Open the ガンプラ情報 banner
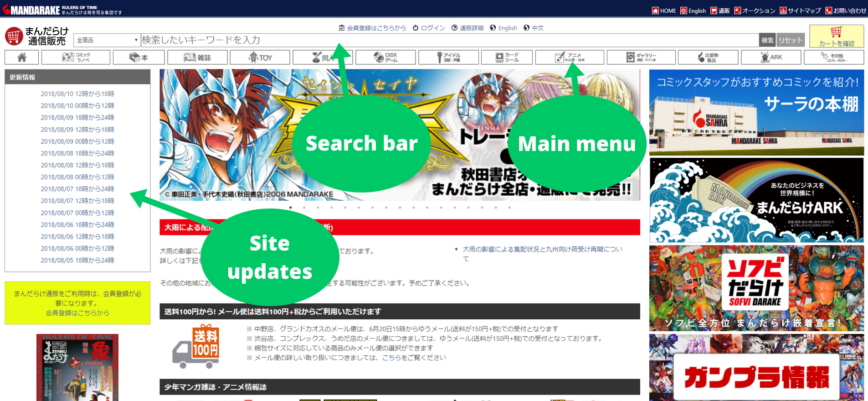This screenshot has height=401, width=868. pyautogui.click(x=756, y=368)
